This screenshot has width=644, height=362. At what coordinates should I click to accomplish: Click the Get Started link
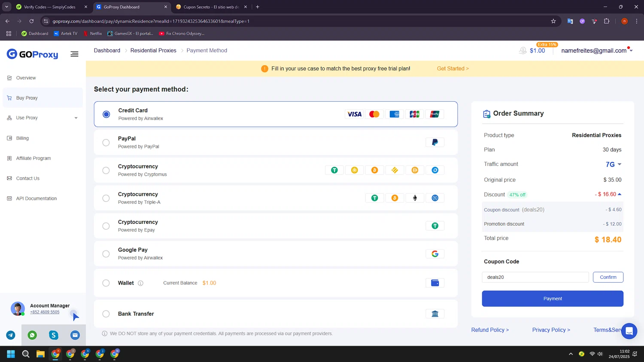[x=453, y=69]
